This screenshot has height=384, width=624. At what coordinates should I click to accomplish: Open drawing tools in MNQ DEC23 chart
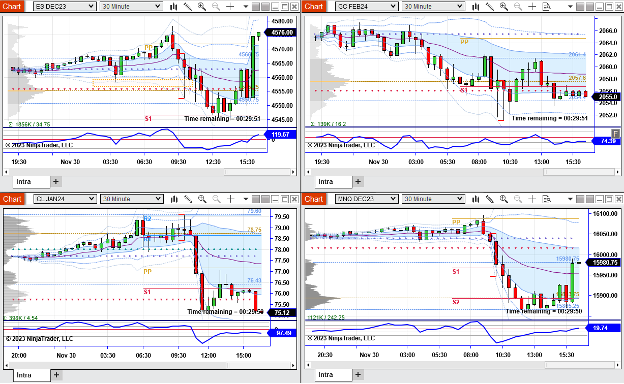490,199
